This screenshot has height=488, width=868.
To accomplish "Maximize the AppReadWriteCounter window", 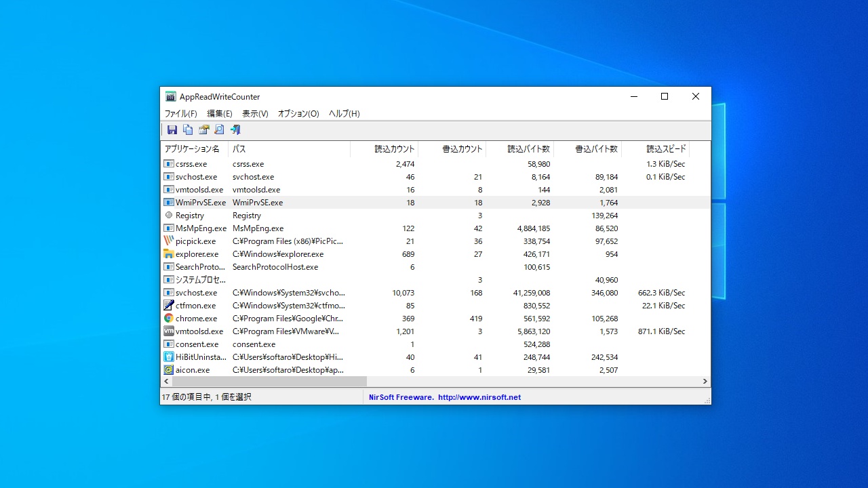I will coord(665,96).
